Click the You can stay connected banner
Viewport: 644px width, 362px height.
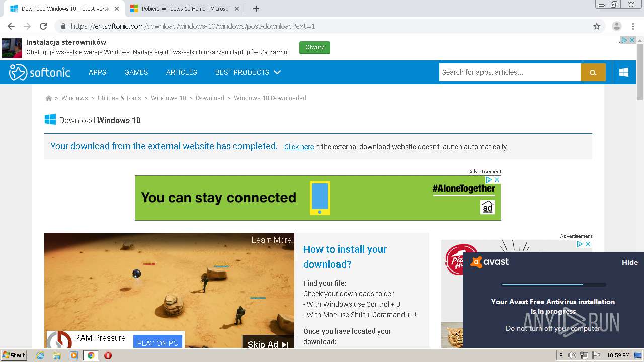(x=318, y=198)
